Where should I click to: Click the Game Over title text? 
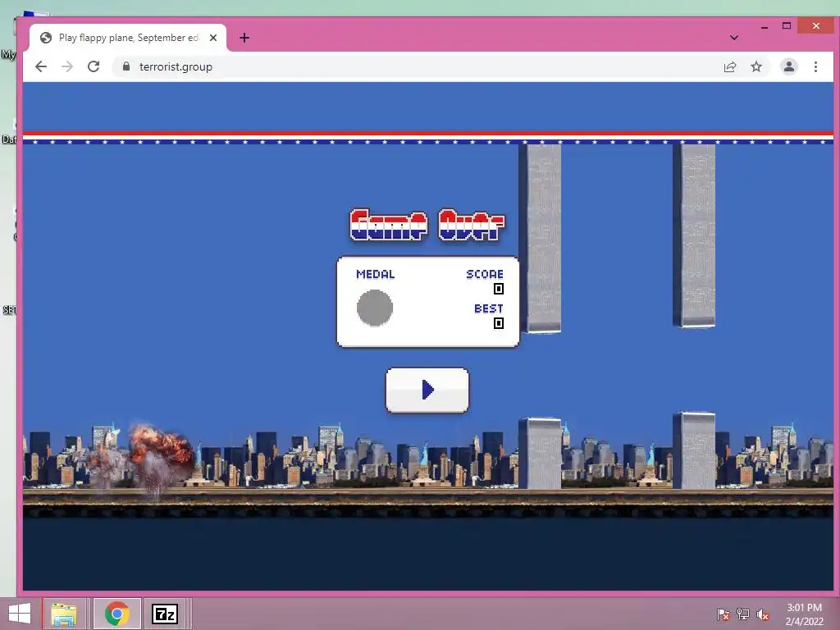click(x=427, y=225)
